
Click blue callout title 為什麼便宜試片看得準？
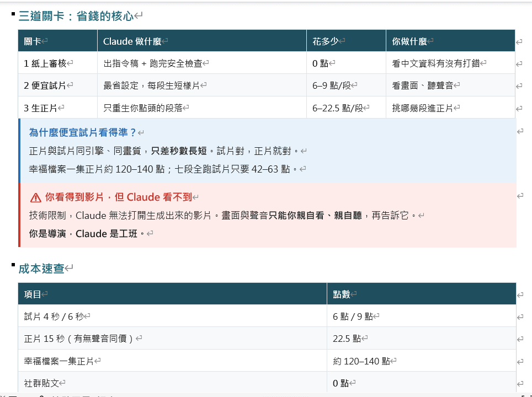tap(82, 132)
